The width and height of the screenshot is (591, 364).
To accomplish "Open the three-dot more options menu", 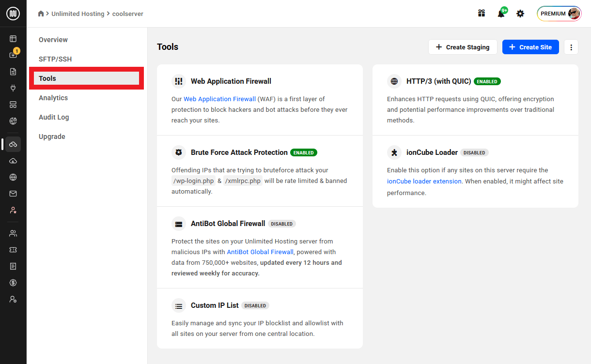I will point(571,47).
